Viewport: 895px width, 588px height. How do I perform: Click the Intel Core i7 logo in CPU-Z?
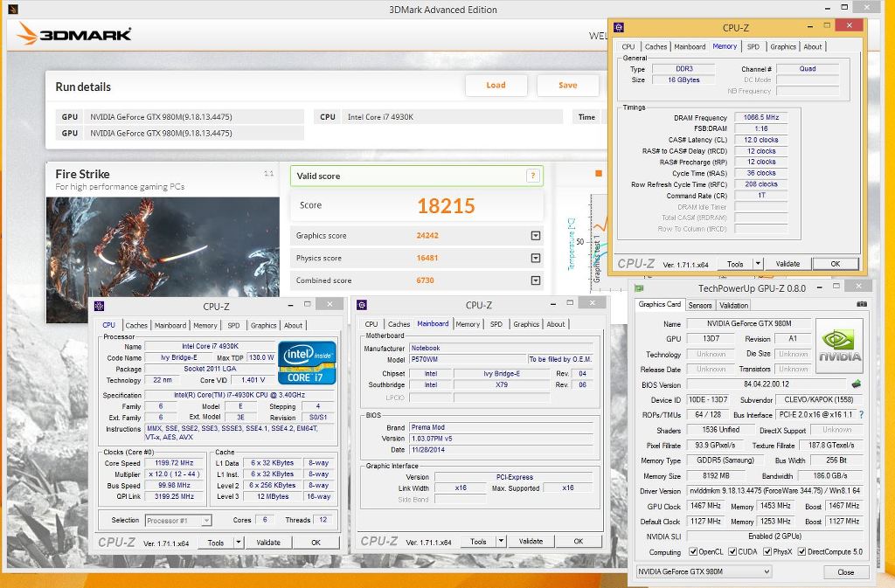coord(307,363)
